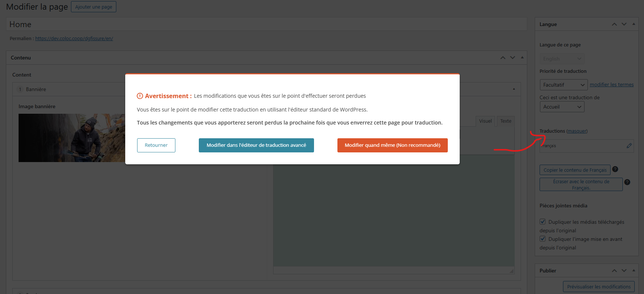Click help icon beside Copier le contenu

615,169
